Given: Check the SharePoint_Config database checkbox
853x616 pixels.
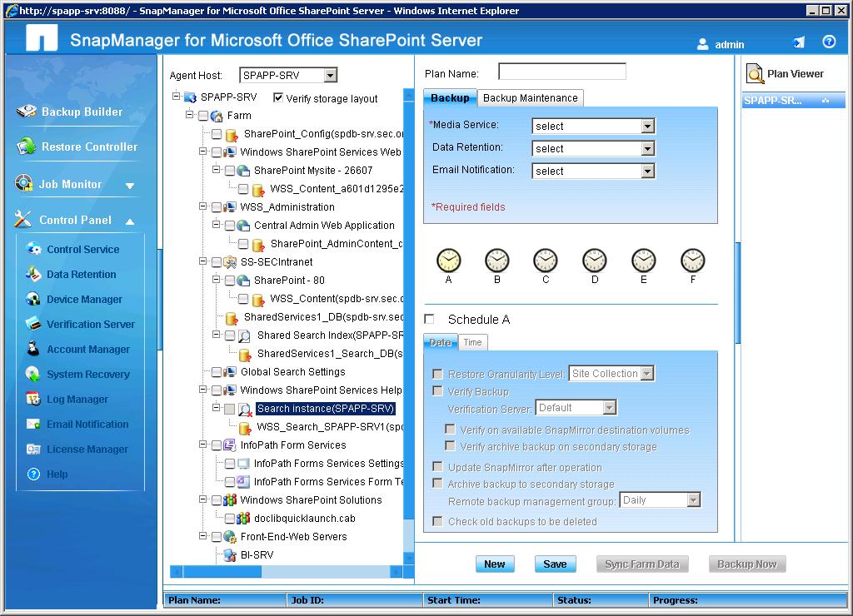Looking at the screenshot, I should coord(217,134).
